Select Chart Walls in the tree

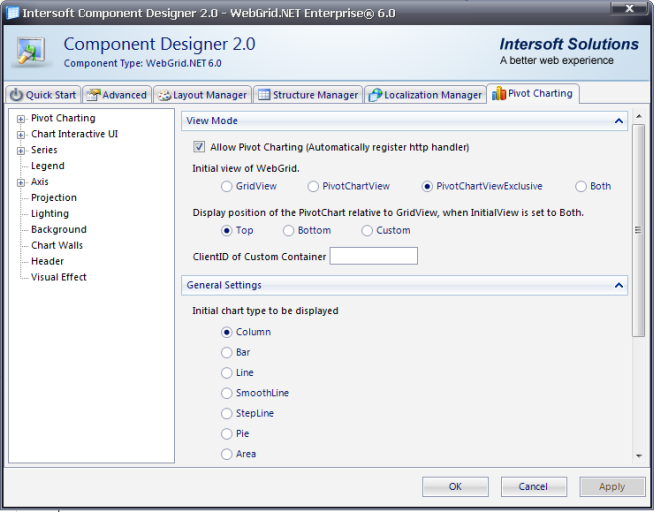57,245
